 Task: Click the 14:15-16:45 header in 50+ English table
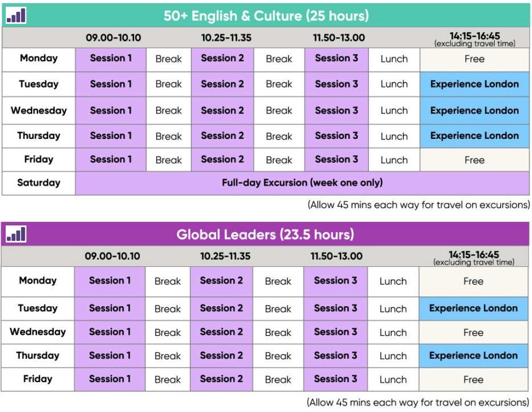[x=475, y=38]
